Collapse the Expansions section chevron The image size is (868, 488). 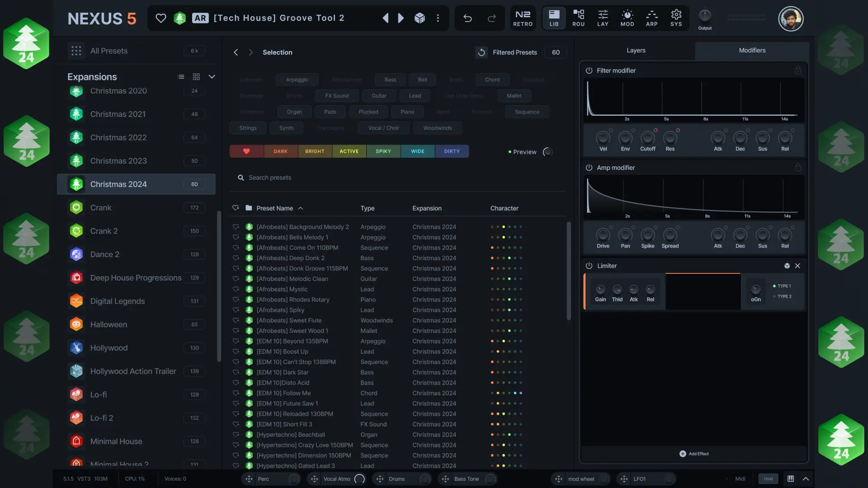212,77
